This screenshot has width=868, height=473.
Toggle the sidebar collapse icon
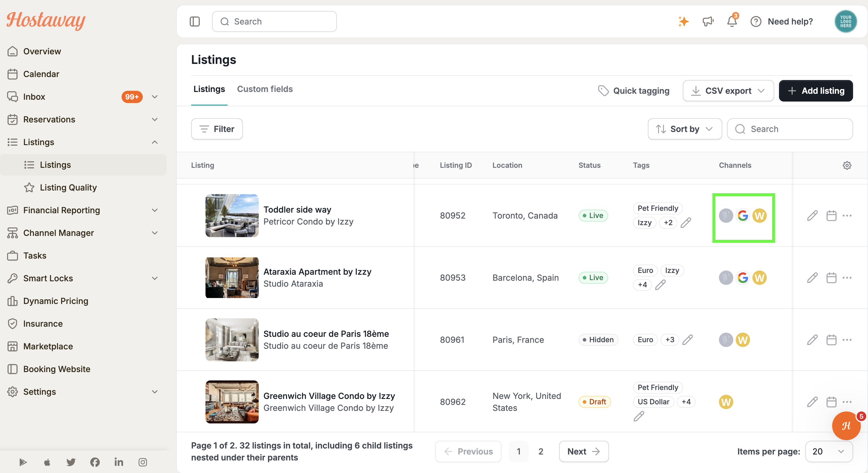point(194,21)
